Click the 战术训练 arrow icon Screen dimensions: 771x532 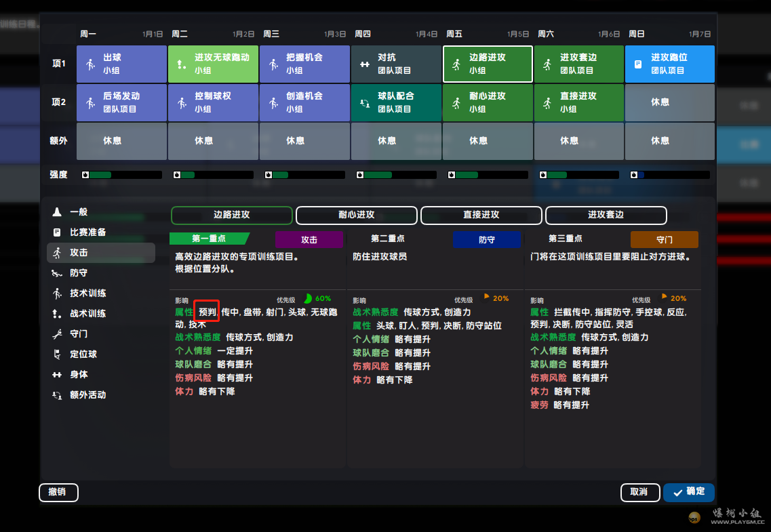(x=57, y=313)
